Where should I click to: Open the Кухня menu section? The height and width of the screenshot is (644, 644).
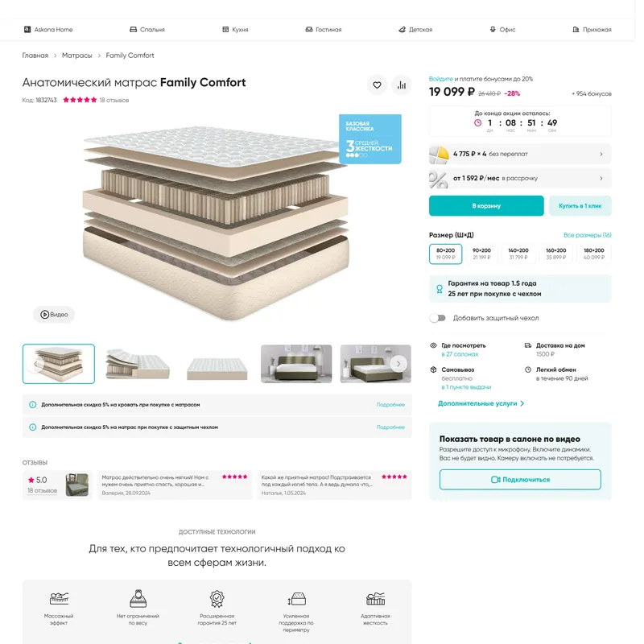[x=235, y=30]
